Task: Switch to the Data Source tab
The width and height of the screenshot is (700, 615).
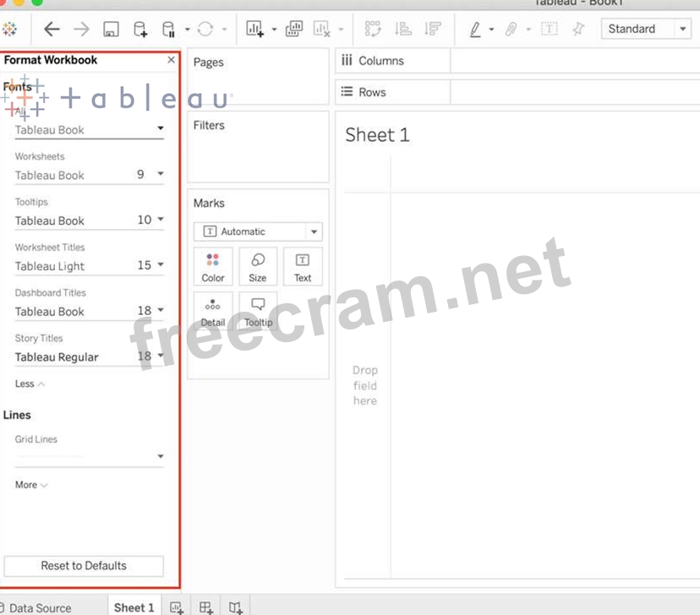Action: pos(39,607)
